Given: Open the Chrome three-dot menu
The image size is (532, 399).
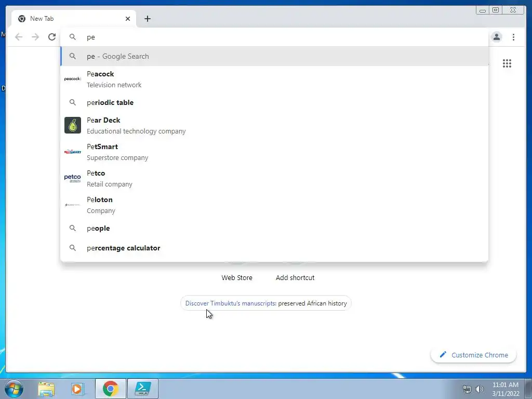Looking at the screenshot, I should [513, 37].
